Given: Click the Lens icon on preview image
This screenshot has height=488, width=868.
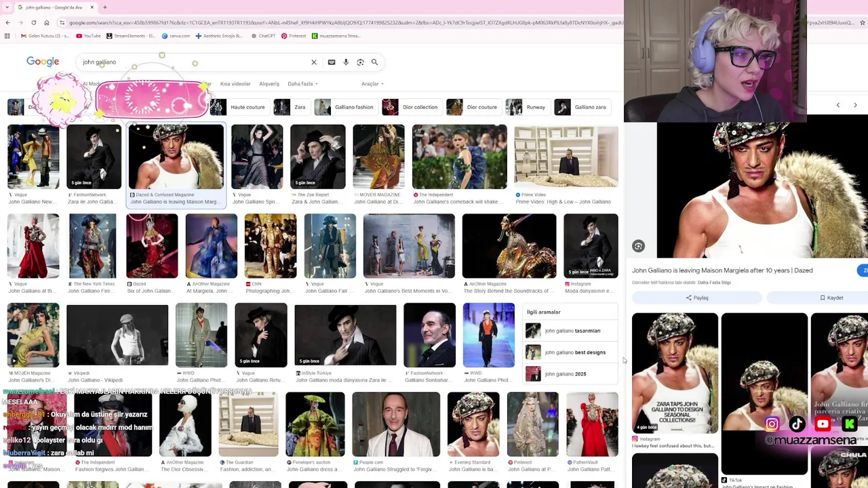Looking at the screenshot, I should coord(638,246).
